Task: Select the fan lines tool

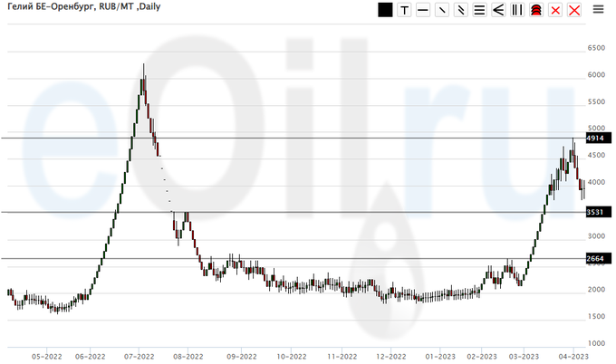Action: 498,10
